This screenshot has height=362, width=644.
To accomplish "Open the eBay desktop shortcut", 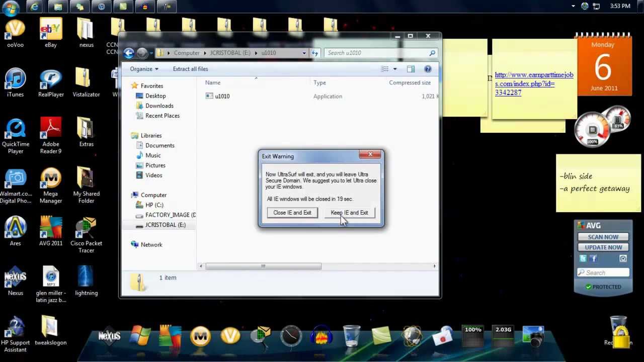I will coord(51,33).
